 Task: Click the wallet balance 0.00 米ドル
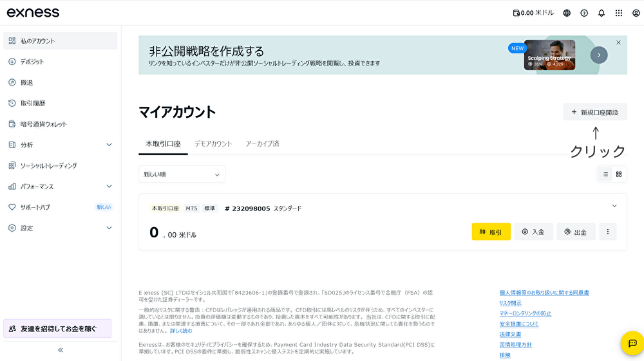coord(533,13)
